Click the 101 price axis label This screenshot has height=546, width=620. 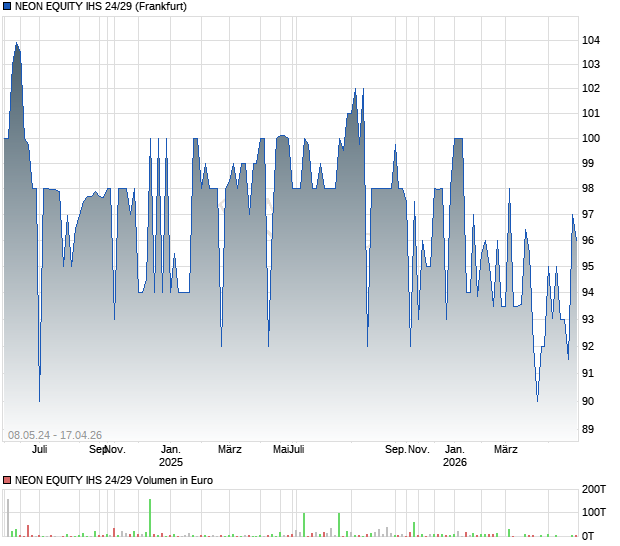coord(591,113)
